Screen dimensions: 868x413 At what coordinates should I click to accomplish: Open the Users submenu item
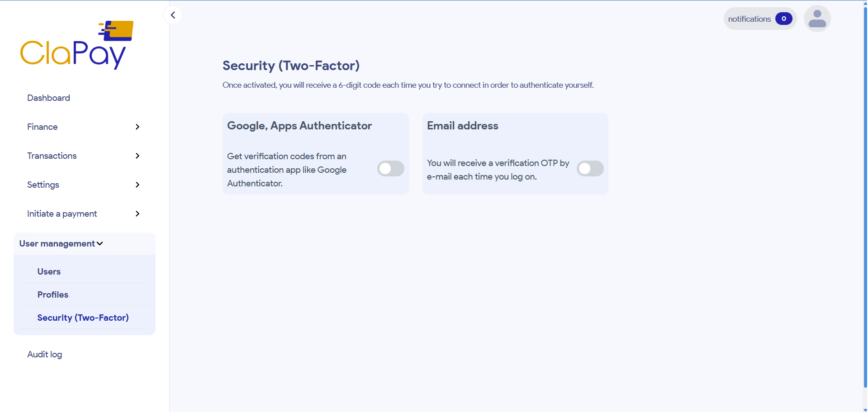[x=49, y=272]
